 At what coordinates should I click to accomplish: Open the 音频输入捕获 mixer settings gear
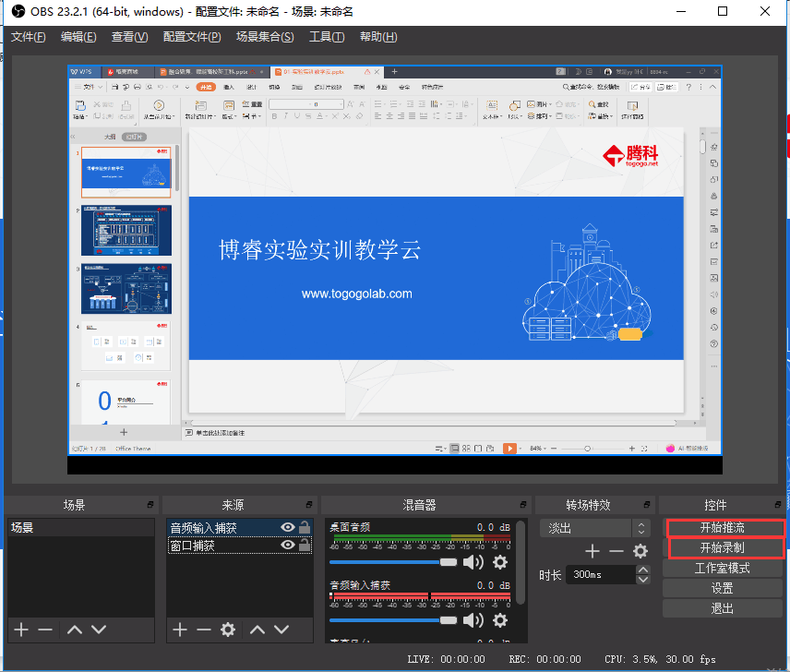500,620
